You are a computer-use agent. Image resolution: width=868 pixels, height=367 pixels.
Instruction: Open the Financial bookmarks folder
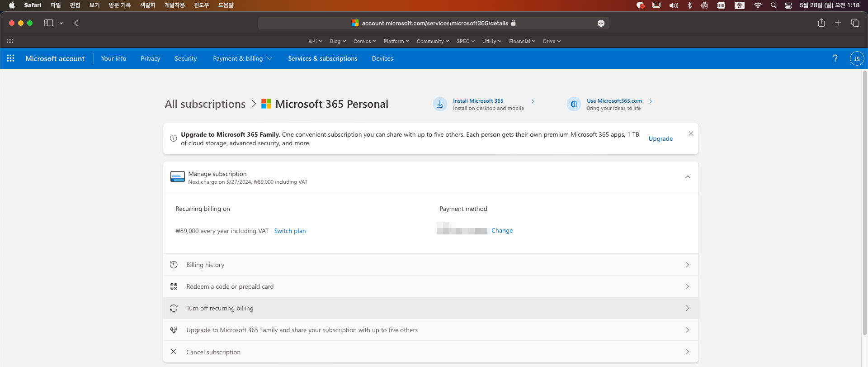tap(522, 41)
